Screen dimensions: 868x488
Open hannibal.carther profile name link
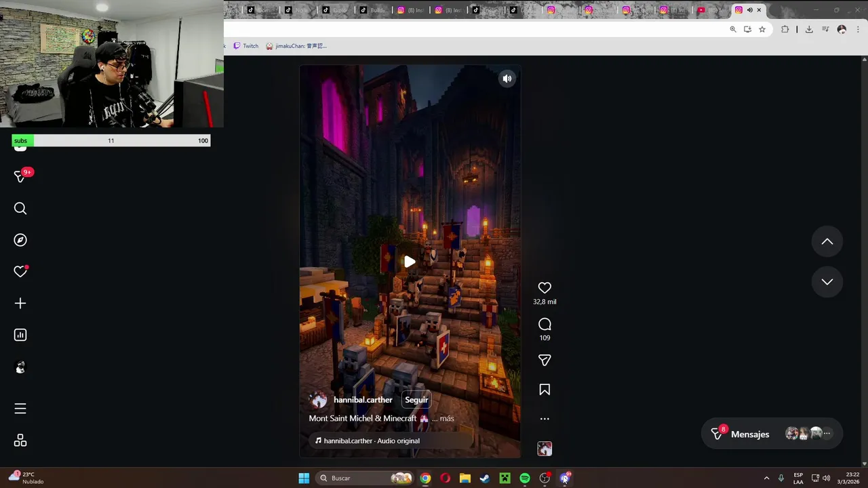(x=363, y=400)
